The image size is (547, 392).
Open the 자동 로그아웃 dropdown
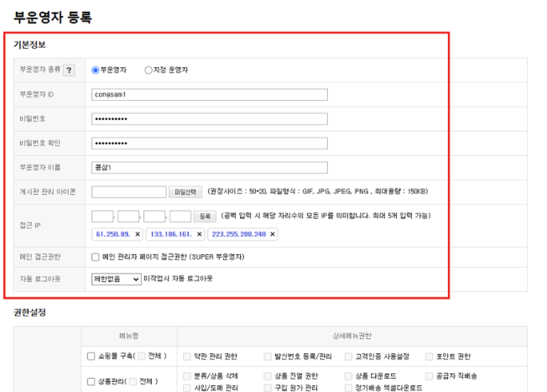coord(117,279)
